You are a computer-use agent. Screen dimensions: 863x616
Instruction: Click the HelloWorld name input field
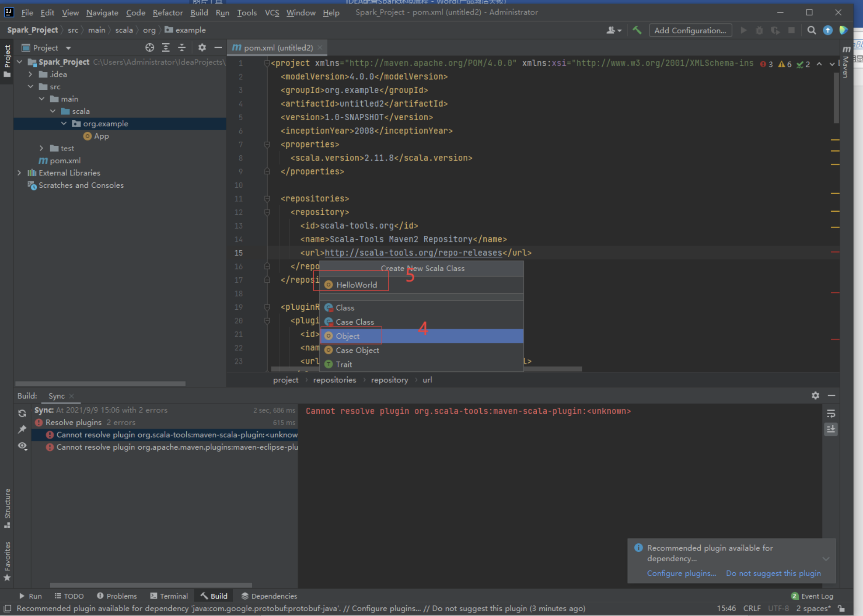[x=422, y=284]
